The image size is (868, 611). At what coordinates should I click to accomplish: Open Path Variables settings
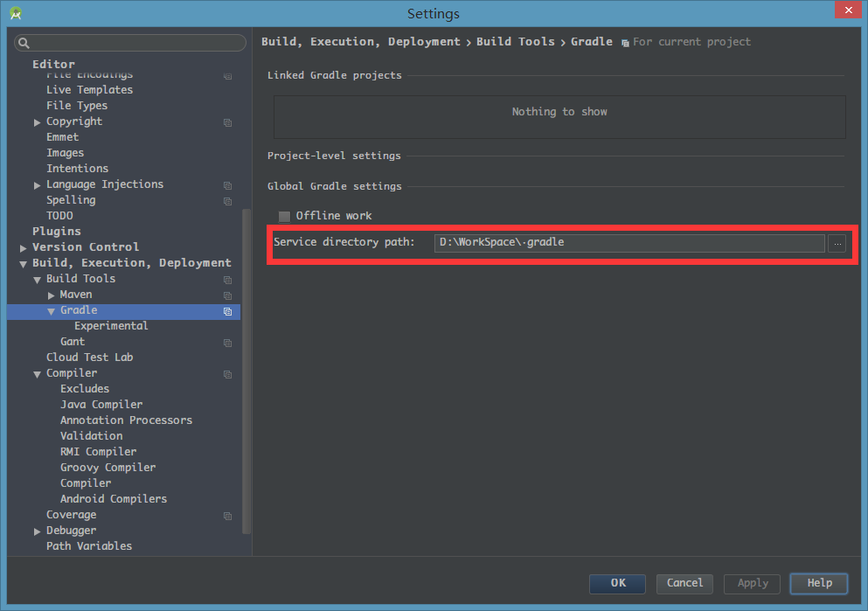pyautogui.click(x=89, y=546)
